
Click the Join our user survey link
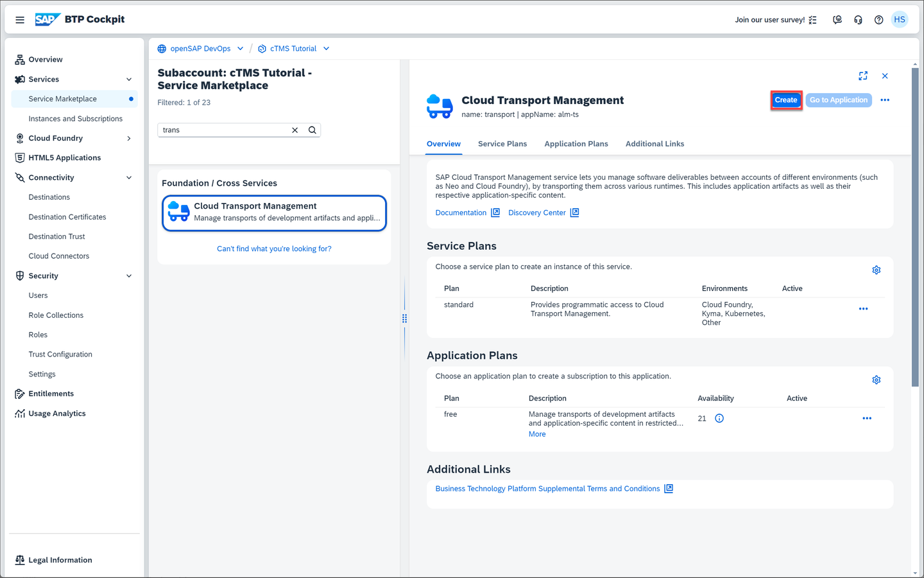coord(769,20)
